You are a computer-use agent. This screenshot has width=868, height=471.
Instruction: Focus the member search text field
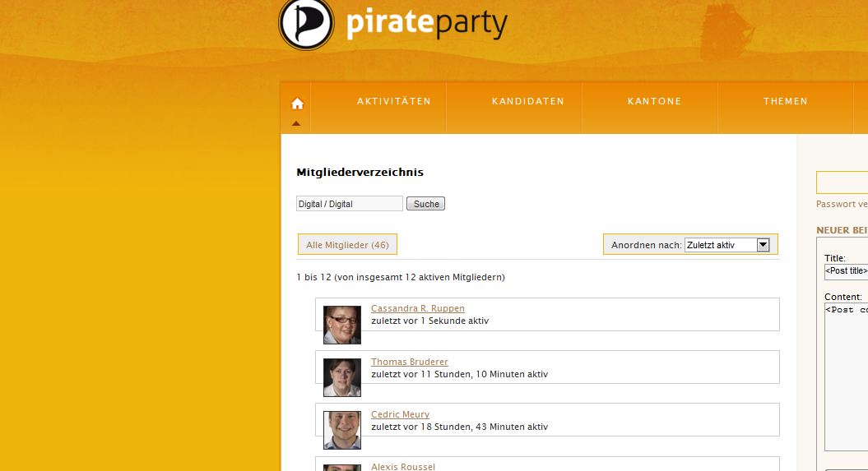(349, 204)
